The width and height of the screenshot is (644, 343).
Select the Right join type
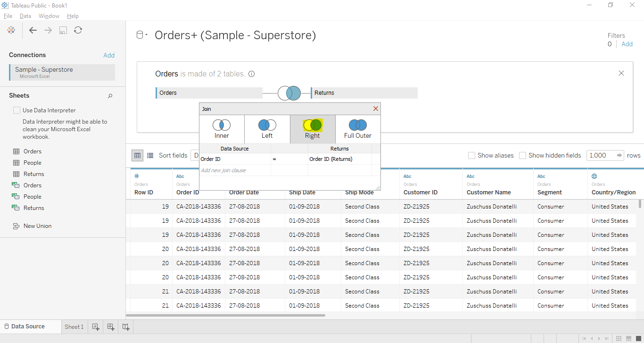click(x=313, y=129)
